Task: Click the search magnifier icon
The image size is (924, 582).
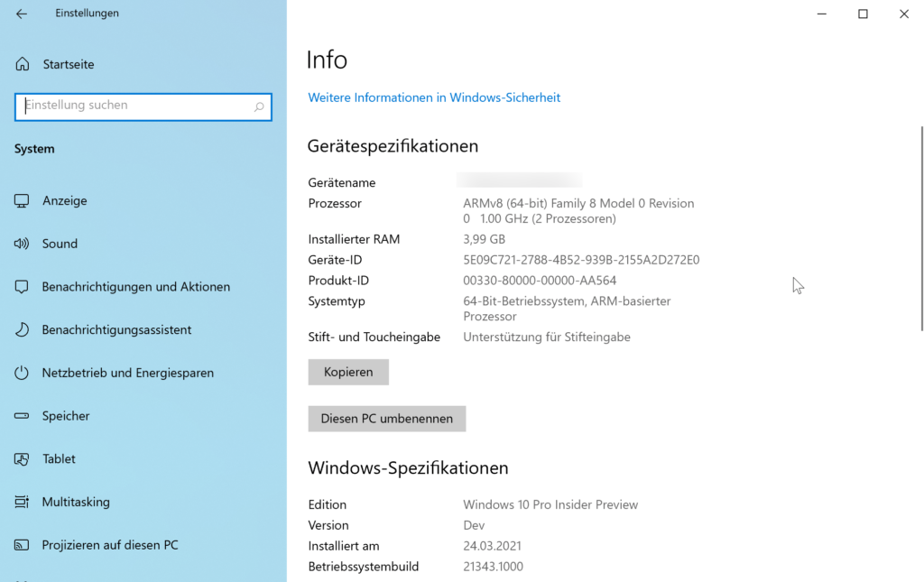Action: 260,106
